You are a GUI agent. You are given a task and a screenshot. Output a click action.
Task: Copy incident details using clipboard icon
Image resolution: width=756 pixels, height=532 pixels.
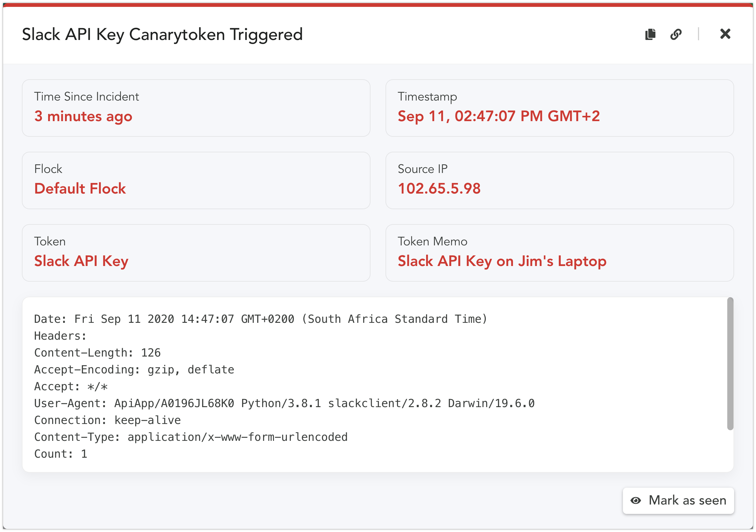(x=650, y=34)
